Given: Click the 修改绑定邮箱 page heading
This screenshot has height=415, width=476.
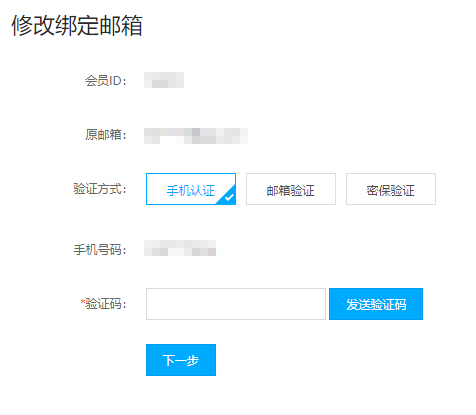Looking at the screenshot, I should (77, 25).
